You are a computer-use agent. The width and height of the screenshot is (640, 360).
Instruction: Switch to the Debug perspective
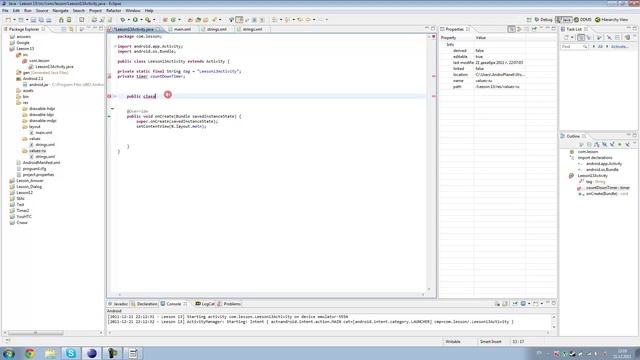pos(543,20)
